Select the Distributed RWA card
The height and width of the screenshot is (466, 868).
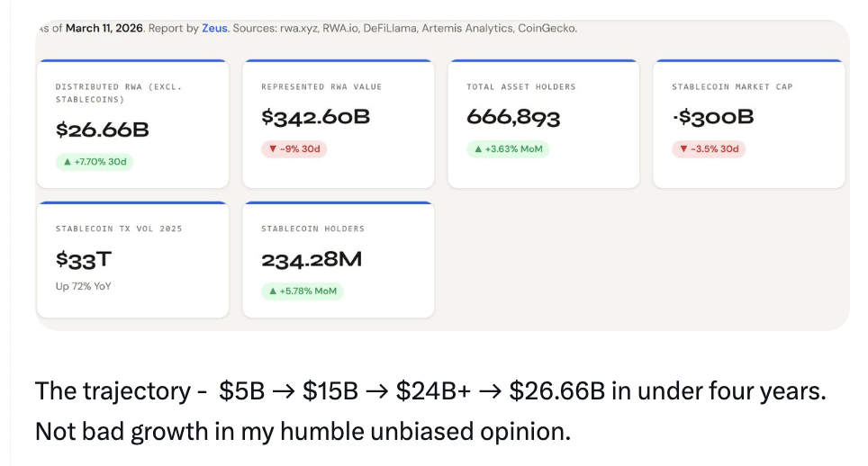[132, 124]
